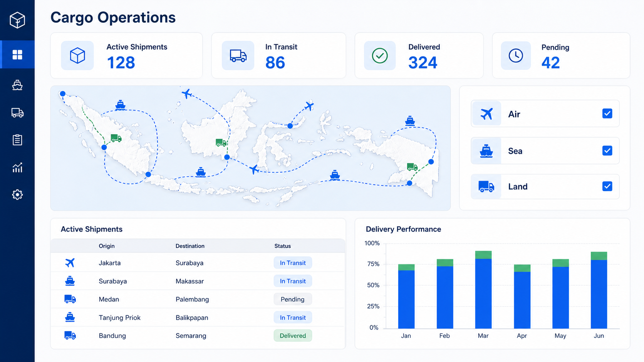Click the Sea ship icon in filters
This screenshot has width=644, height=362.
(x=486, y=151)
